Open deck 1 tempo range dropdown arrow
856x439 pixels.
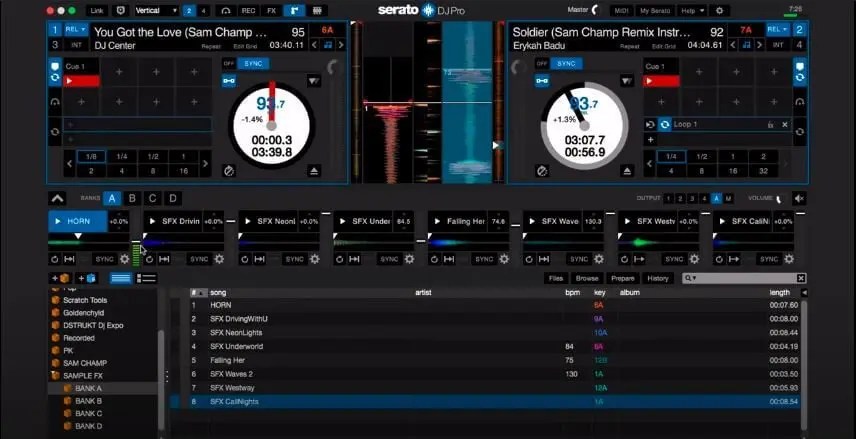pos(314,81)
